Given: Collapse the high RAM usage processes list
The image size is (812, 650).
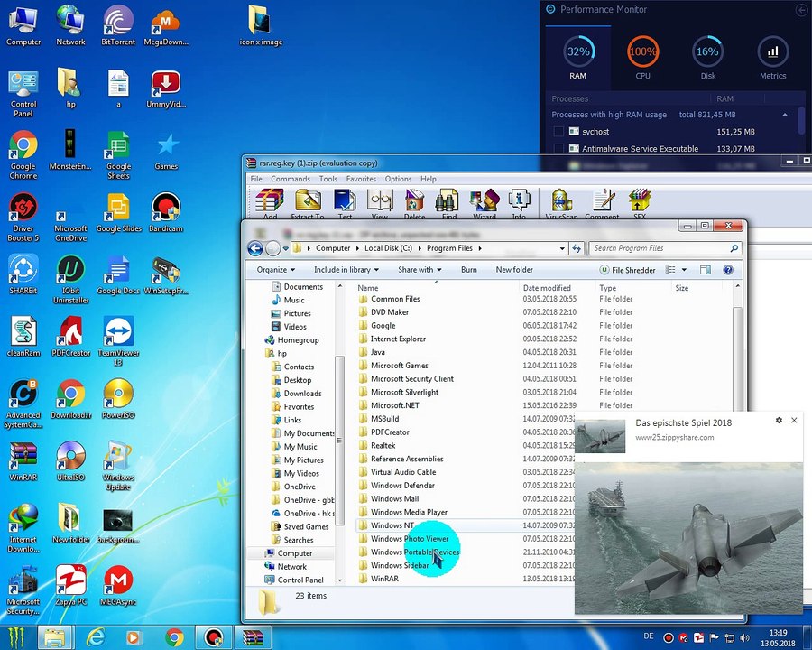Looking at the screenshot, I should click(x=785, y=115).
